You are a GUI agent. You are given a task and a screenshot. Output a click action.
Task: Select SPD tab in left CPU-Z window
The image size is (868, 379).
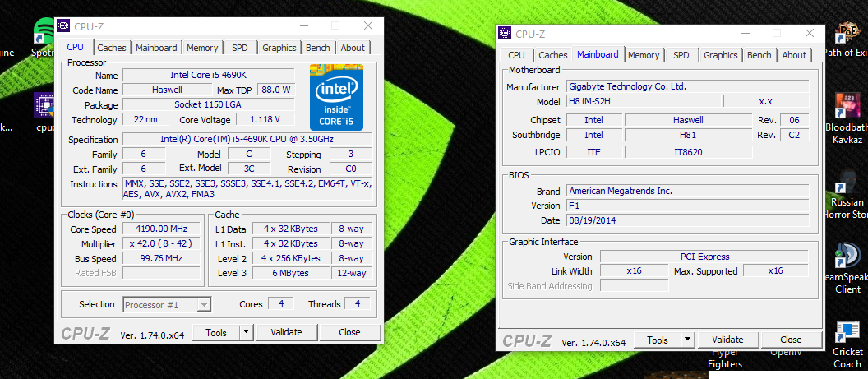(240, 48)
